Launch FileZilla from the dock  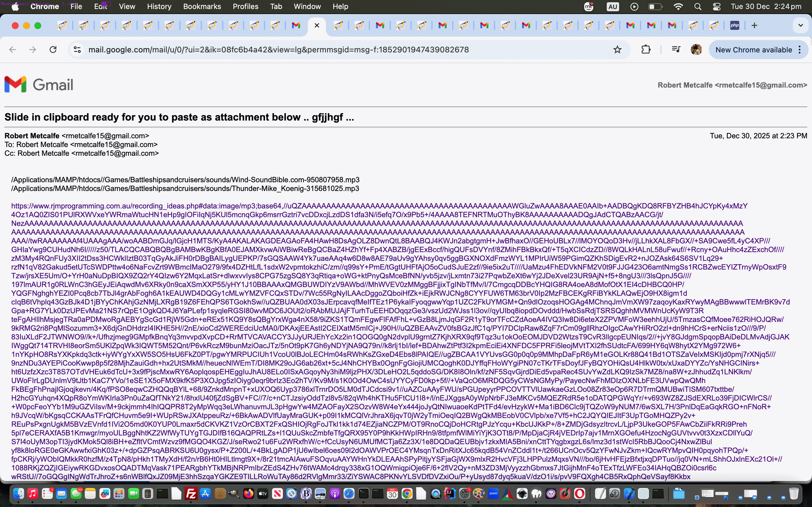pos(191,493)
